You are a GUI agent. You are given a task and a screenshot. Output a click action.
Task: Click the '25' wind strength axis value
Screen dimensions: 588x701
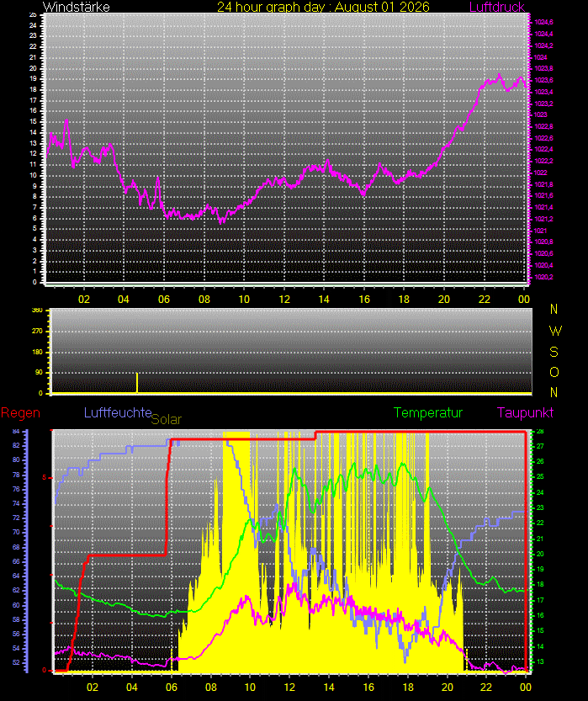33,15
